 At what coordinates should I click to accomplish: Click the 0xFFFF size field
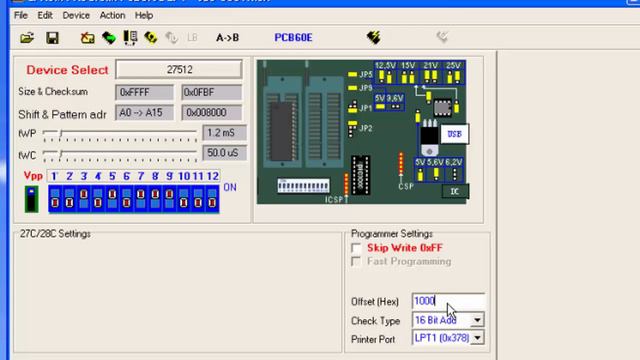pos(144,92)
